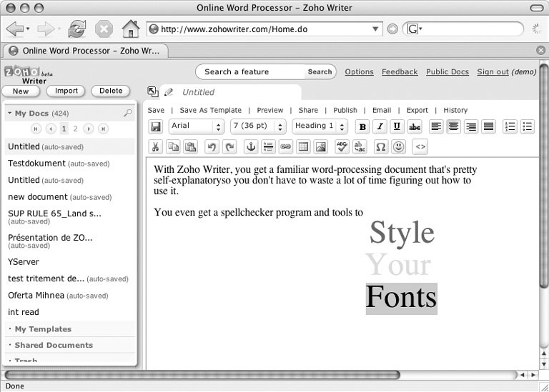
Task: Click the Insert table icon
Action: pos(303,146)
